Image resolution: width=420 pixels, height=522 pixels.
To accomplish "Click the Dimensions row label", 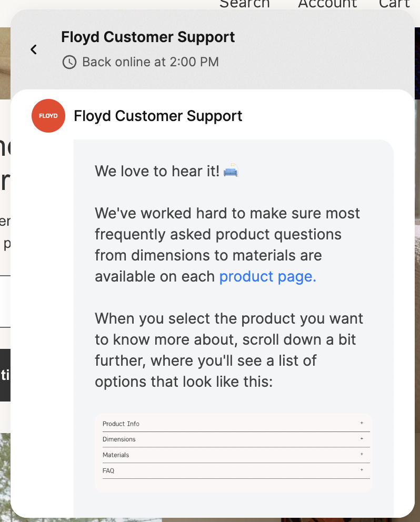I will (x=119, y=439).
